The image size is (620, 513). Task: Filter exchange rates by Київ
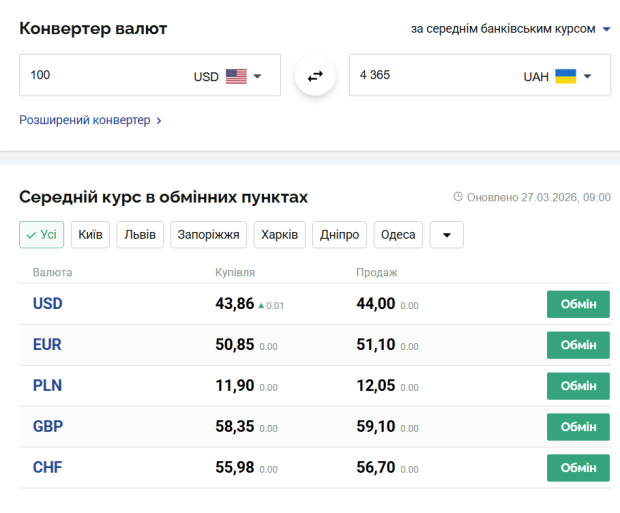(x=91, y=235)
